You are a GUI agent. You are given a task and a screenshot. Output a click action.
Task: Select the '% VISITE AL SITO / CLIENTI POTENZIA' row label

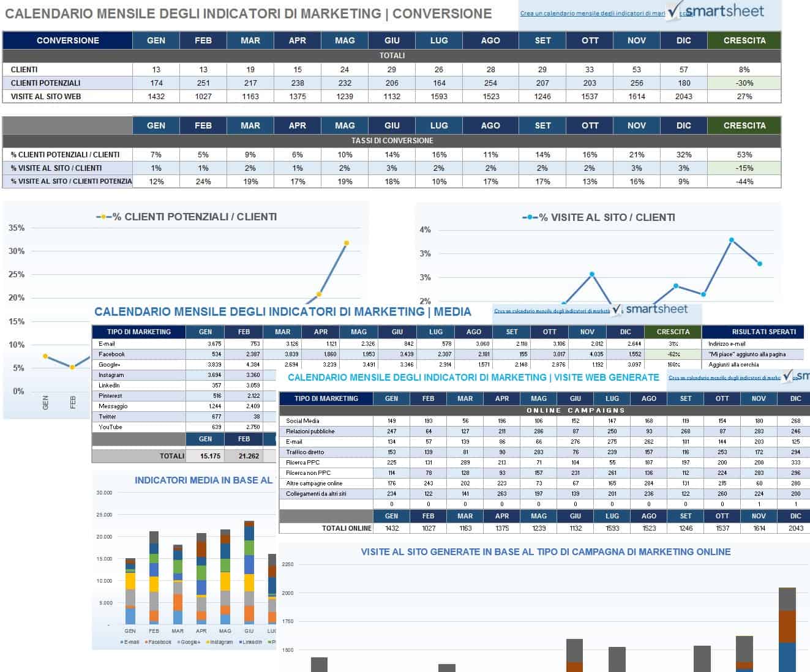click(x=67, y=181)
